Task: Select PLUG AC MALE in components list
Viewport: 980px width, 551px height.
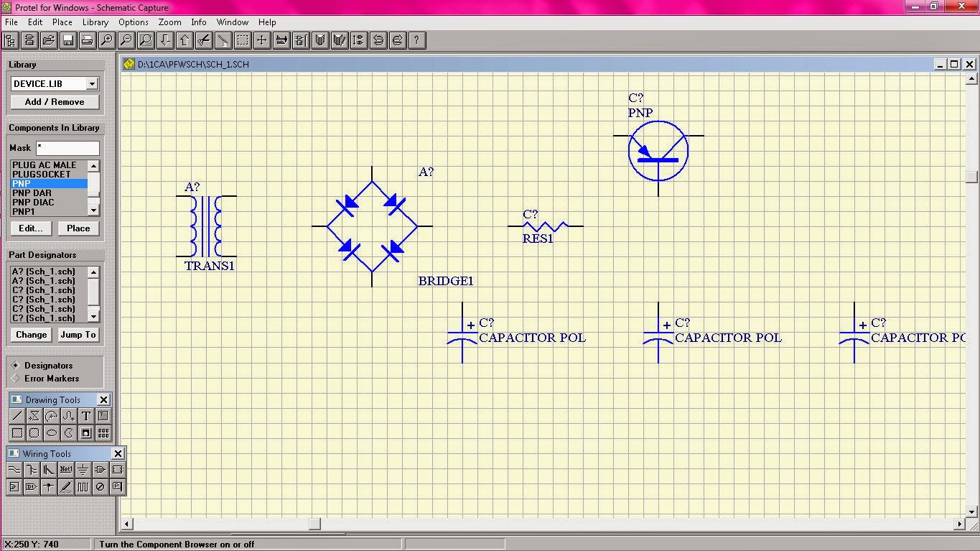Action: (45, 165)
